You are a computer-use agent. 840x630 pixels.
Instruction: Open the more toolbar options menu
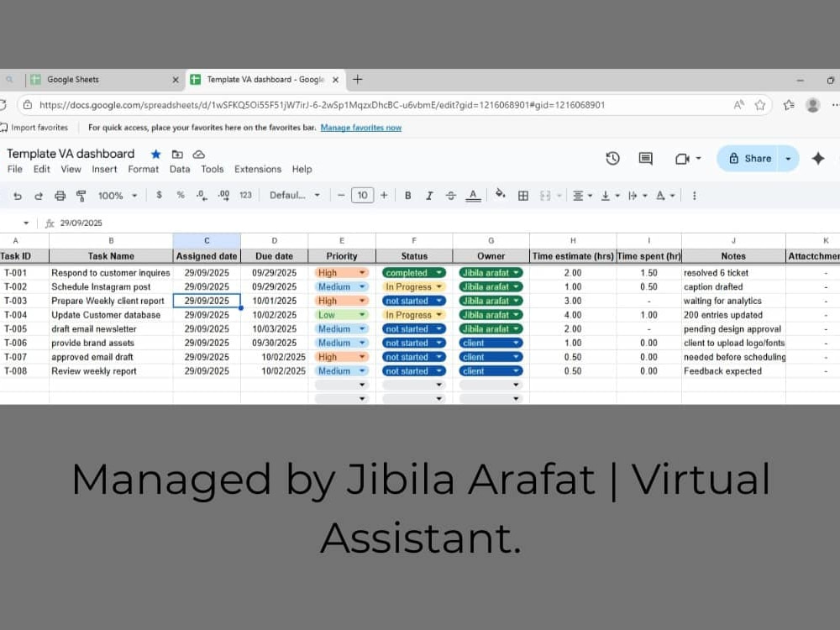[695, 196]
